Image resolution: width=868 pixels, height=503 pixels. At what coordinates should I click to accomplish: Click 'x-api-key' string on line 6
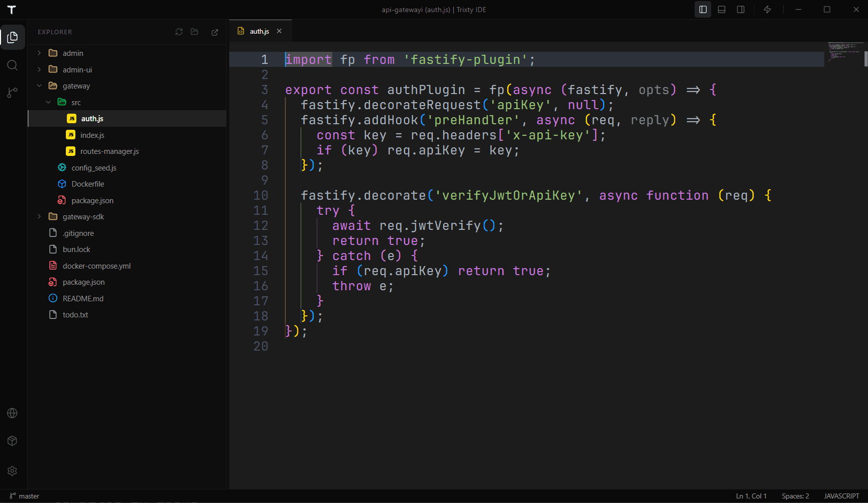pyautogui.click(x=548, y=135)
